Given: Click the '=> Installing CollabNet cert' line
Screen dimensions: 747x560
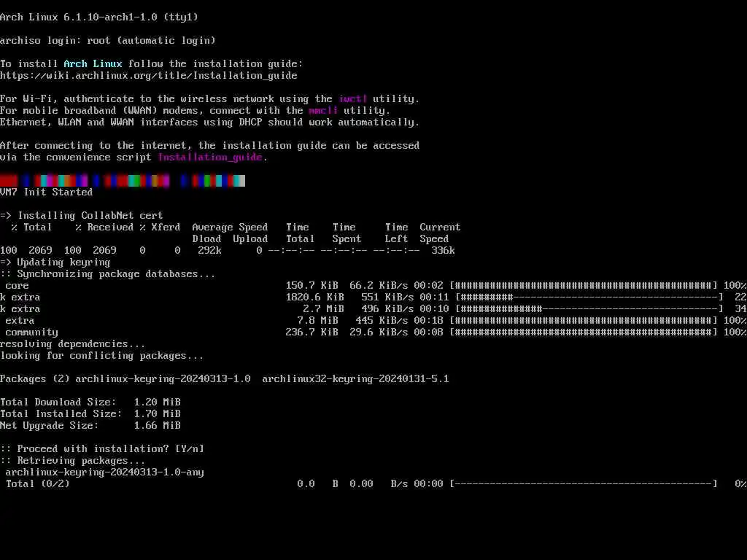Looking at the screenshot, I should (82, 215).
